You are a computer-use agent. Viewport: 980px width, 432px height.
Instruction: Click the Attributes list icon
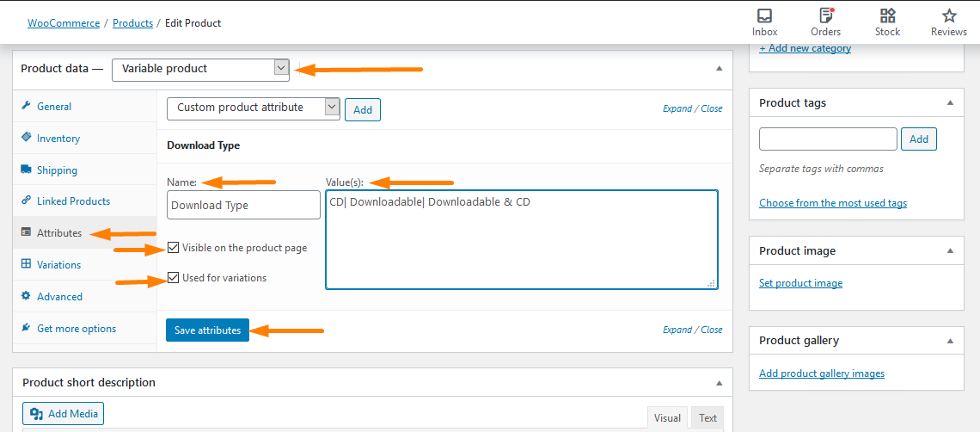point(27,232)
